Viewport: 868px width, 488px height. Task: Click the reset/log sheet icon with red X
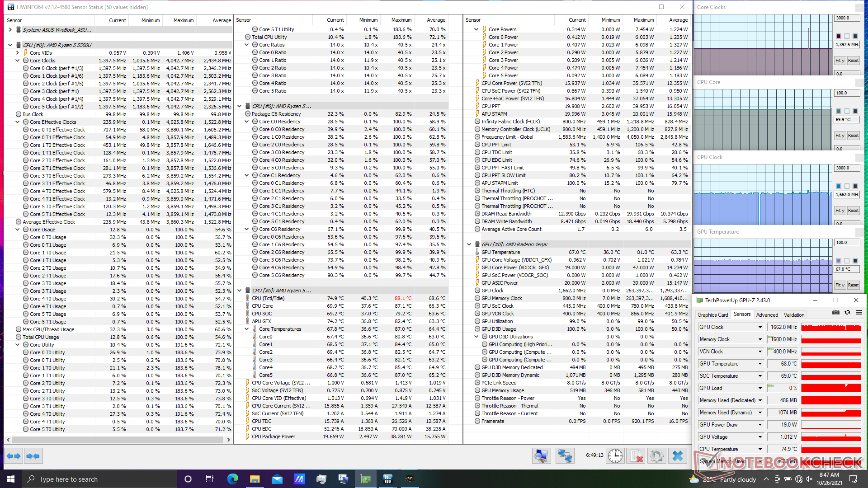pos(637,456)
